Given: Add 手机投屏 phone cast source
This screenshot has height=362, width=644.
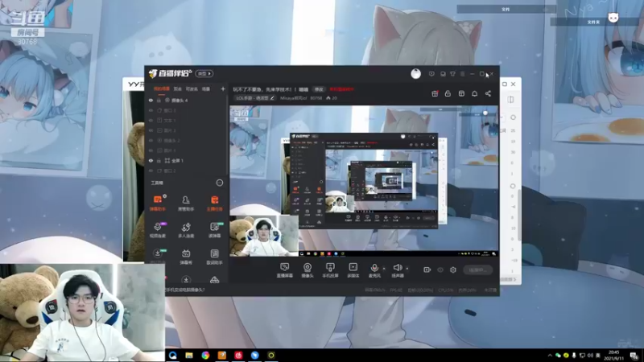Looking at the screenshot, I should pos(330,270).
